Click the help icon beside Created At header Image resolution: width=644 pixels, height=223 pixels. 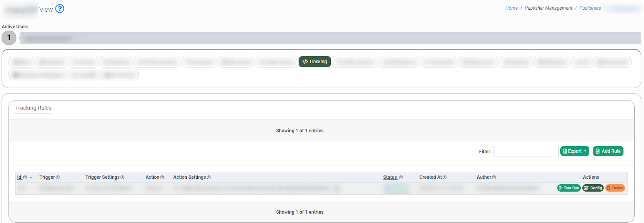pos(444,178)
